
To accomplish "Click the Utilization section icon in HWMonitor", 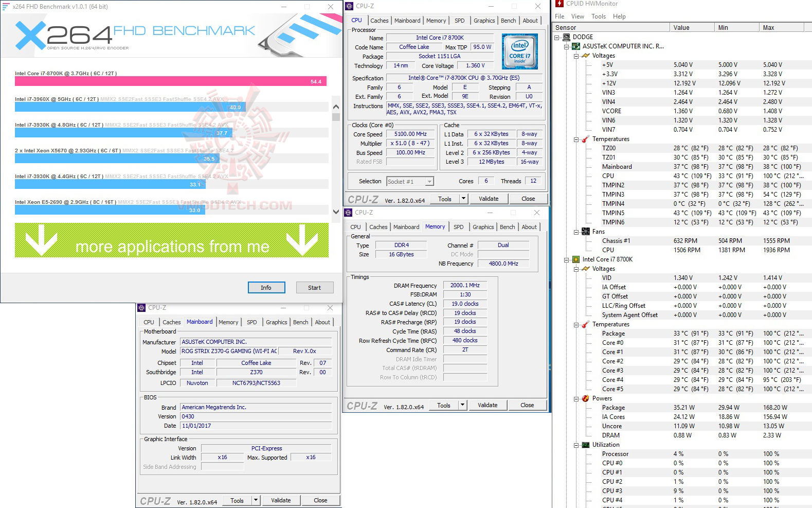I will point(586,445).
